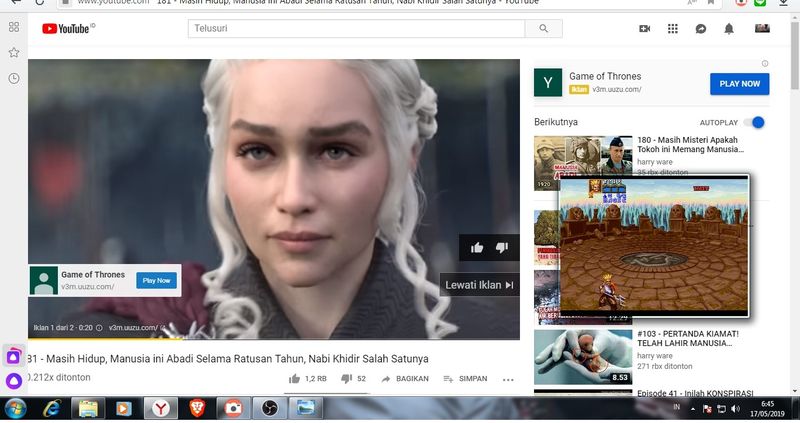Click the ad video progress bar
The image size is (800, 423).
pos(274,338)
